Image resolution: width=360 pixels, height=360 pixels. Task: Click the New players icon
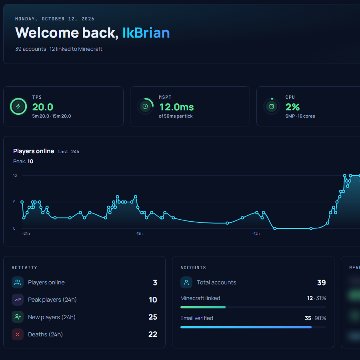click(18, 317)
